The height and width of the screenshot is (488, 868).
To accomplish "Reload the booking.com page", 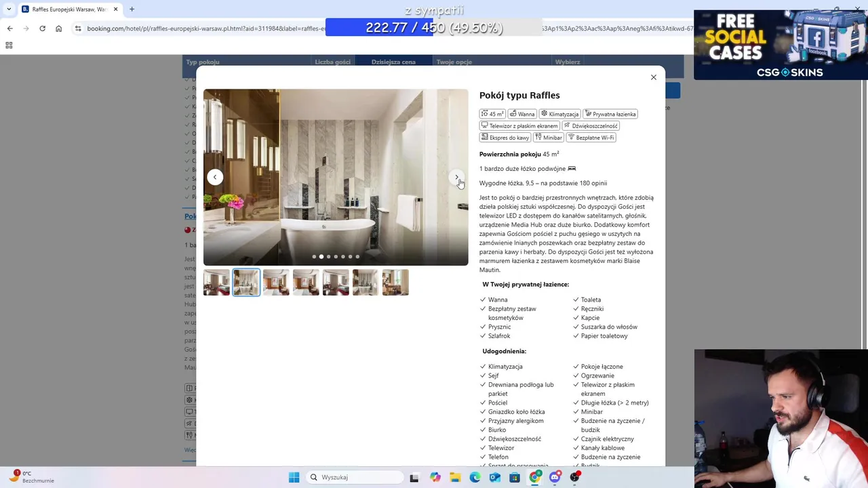I will [x=42, y=28].
